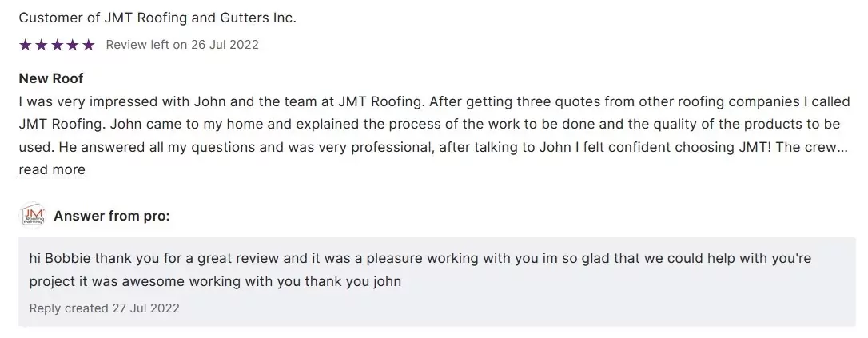The image size is (868, 338).
Task: Click the 'Reply created 27 Jul 2022' timestamp
Action: click(x=105, y=308)
